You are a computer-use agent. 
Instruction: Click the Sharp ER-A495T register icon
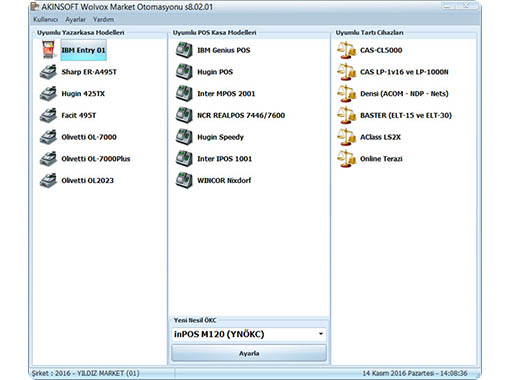point(48,72)
